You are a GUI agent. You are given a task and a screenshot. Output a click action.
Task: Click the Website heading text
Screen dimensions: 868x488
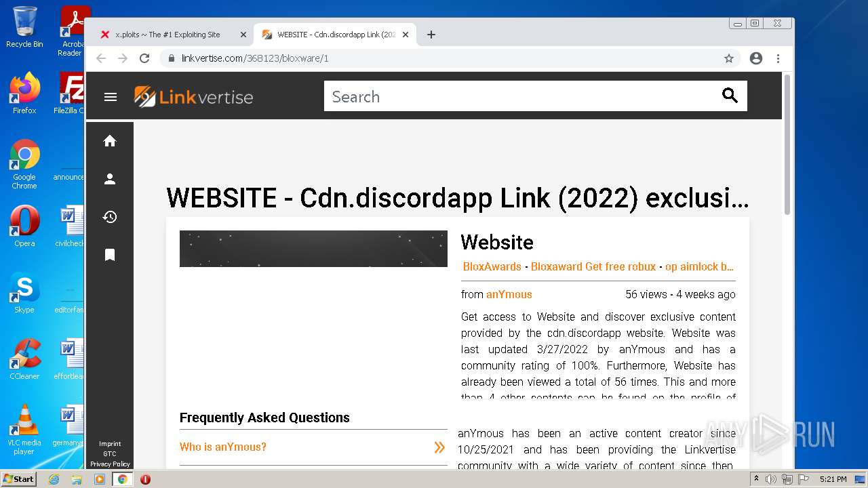pos(497,242)
